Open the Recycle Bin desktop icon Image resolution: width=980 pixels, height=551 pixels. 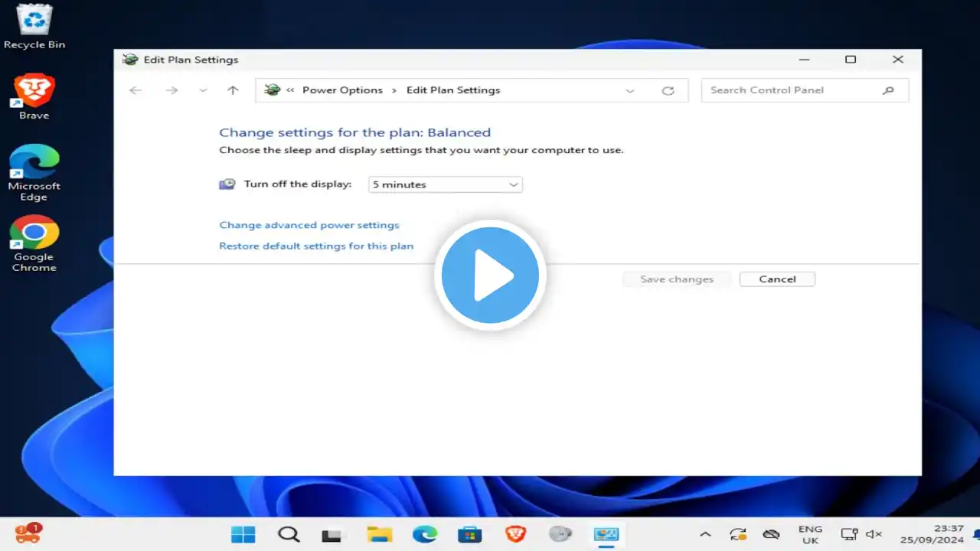click(x=34, y=26)
